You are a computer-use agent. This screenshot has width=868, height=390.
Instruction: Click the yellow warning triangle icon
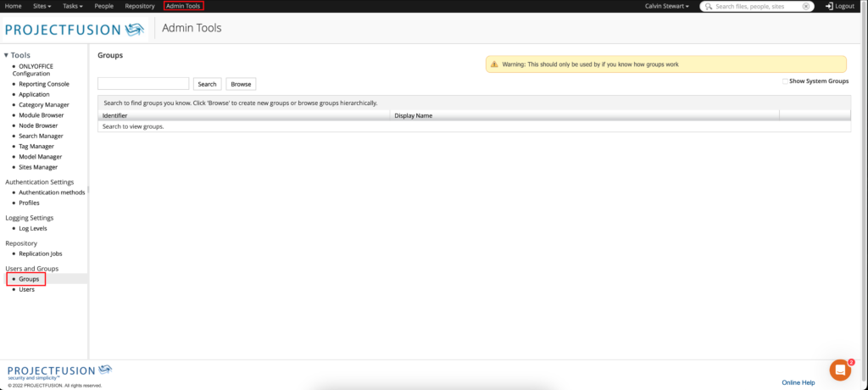click(x=494, y=64)
